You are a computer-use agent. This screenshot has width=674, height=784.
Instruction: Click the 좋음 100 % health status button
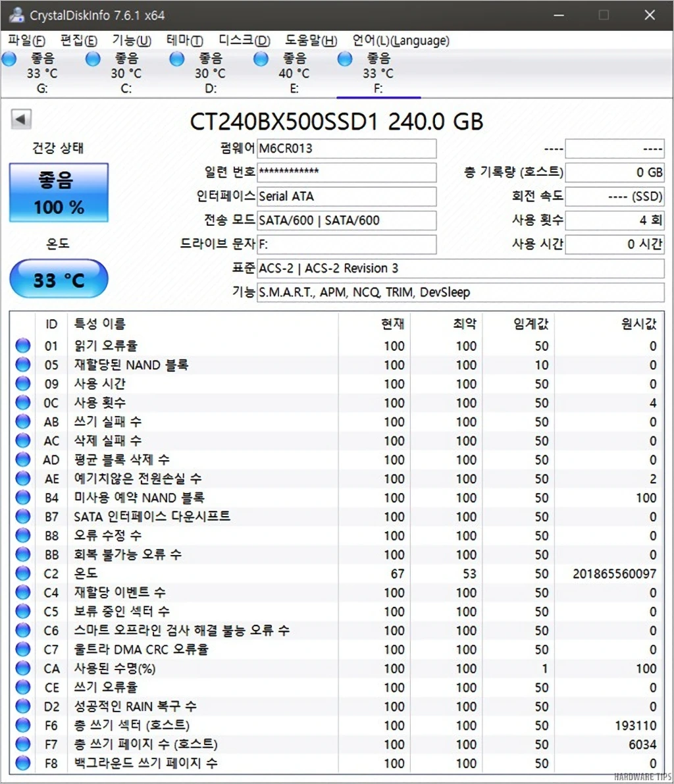point(59,192)
